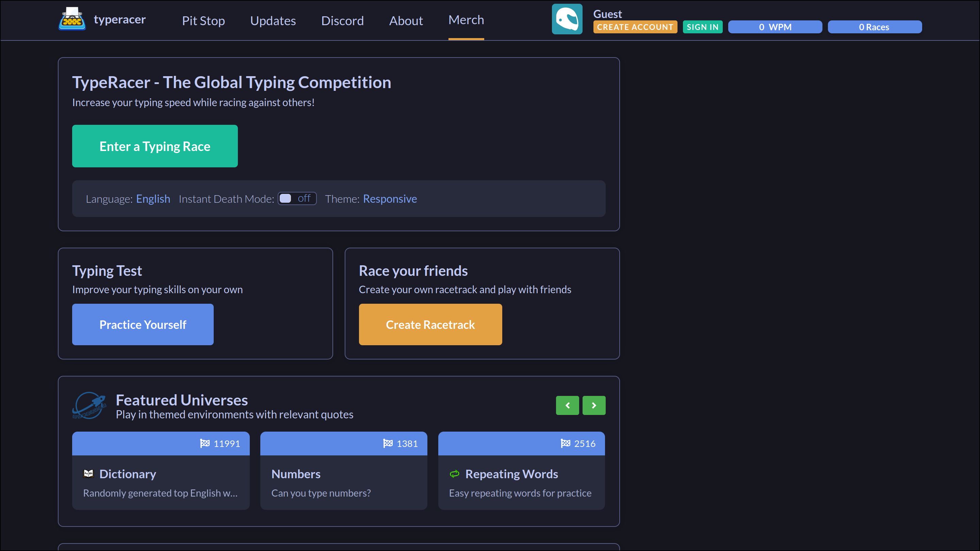Viewport: 980px width, 551px height.
Task: Click the Numbers universe flag icon
Action: point(387,443)
